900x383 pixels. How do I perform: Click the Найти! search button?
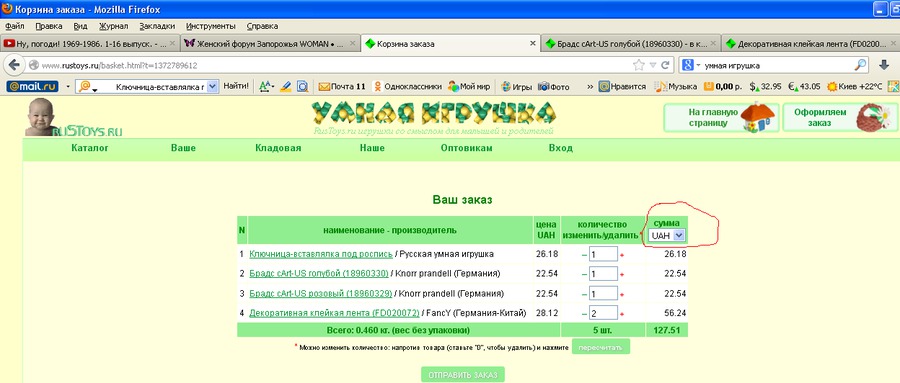(x=236, y=87)
